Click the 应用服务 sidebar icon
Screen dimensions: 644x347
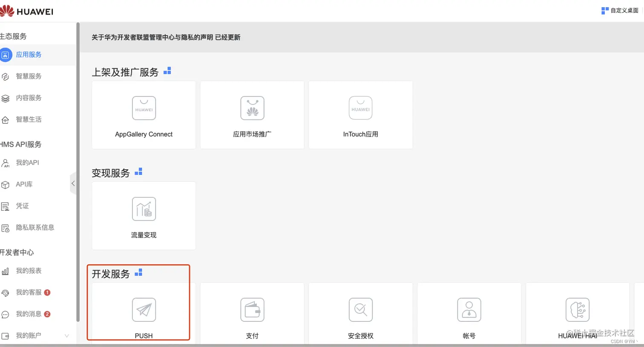click(x=6, y=55)
